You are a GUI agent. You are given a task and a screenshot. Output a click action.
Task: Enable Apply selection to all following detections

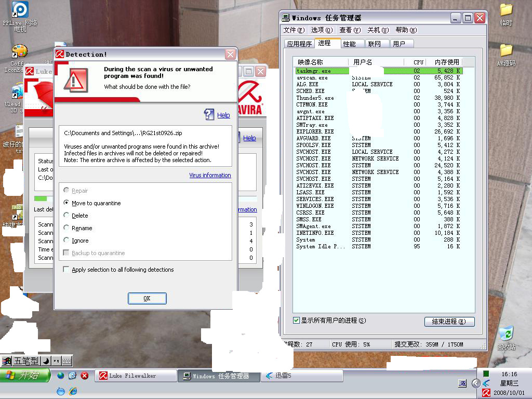click(66, 270)
